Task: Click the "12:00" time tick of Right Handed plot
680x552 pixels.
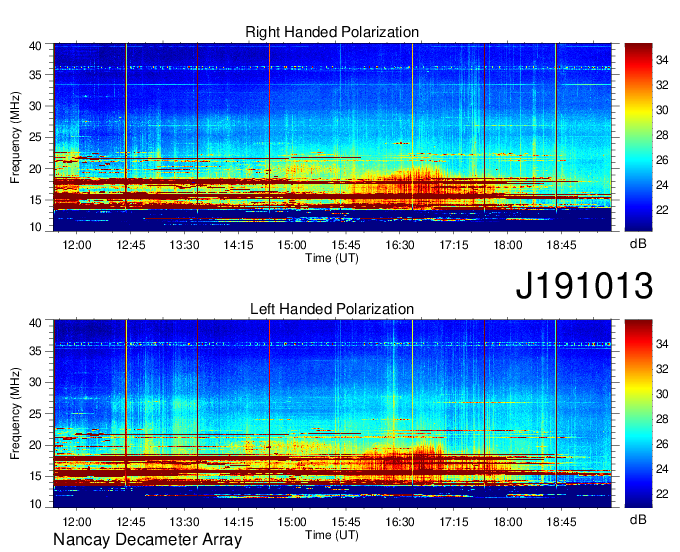Action: pyautogui.click(x=77, y=245)
